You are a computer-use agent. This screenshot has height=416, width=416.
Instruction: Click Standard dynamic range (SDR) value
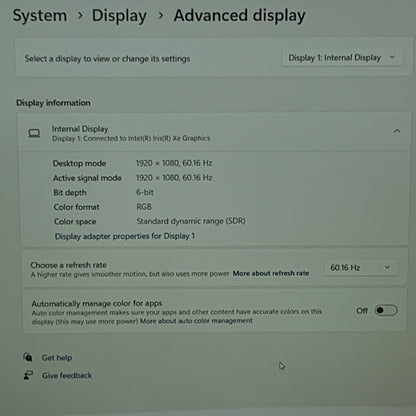coord(191,221)
